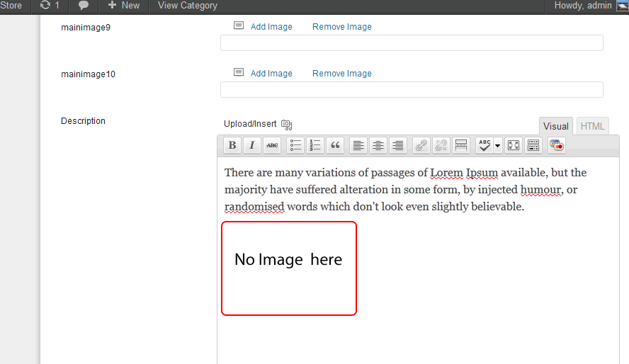The image size is (629, 364).
Task: Click the insert link icon
Action: 421,145
